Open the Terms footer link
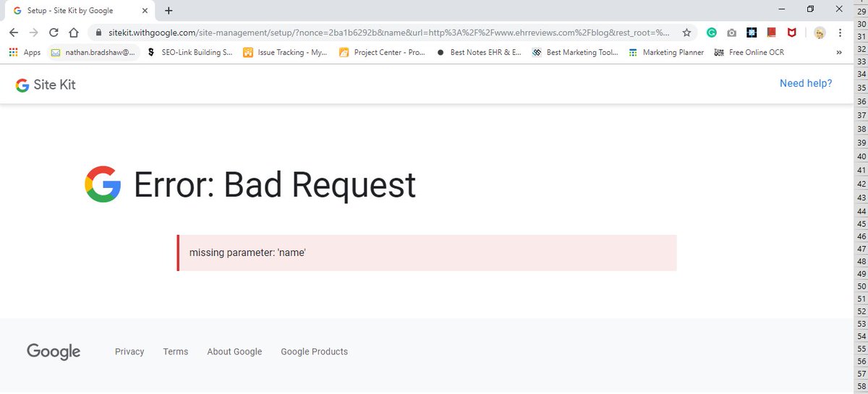The image size is (868, 394). [175, 351]
